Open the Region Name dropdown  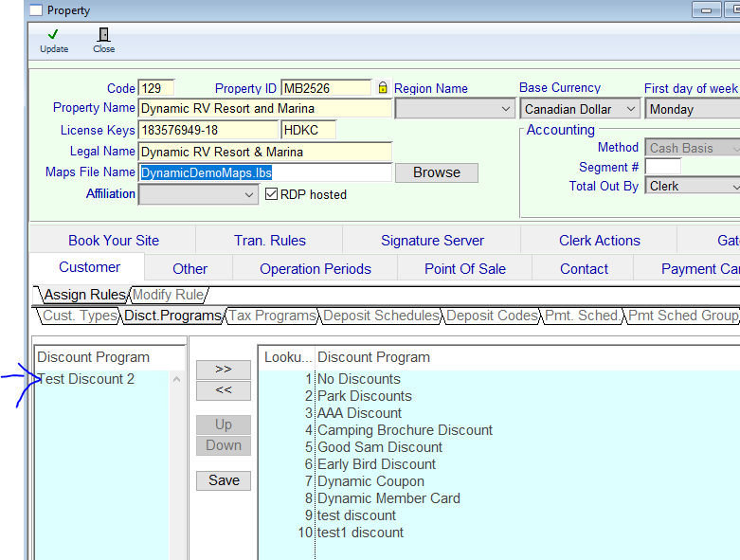point(455,109)
